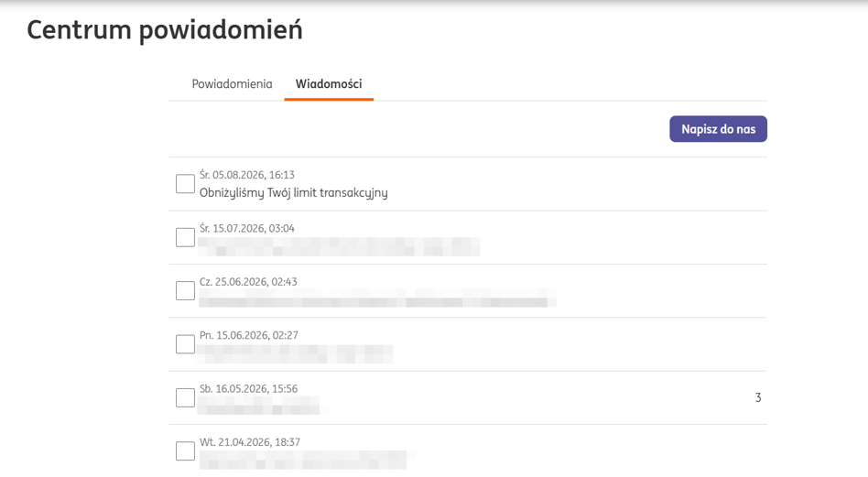868x477 pixels.
Task: Click the thread count 3 badge
Action: (758, 398)
